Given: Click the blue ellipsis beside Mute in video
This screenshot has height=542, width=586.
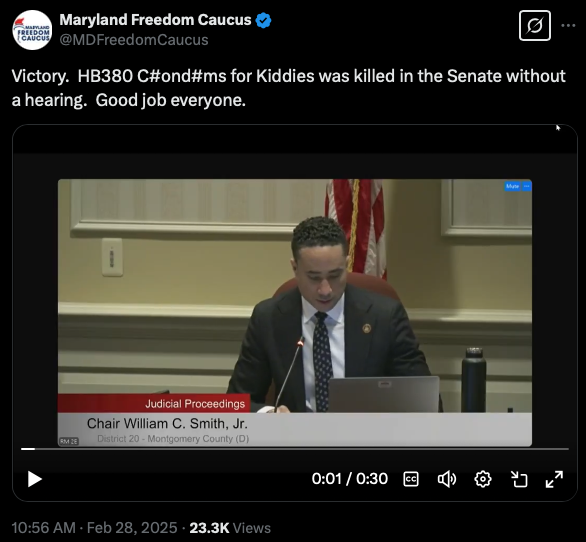Looking at the screenshot, I should tap(527, 186).
